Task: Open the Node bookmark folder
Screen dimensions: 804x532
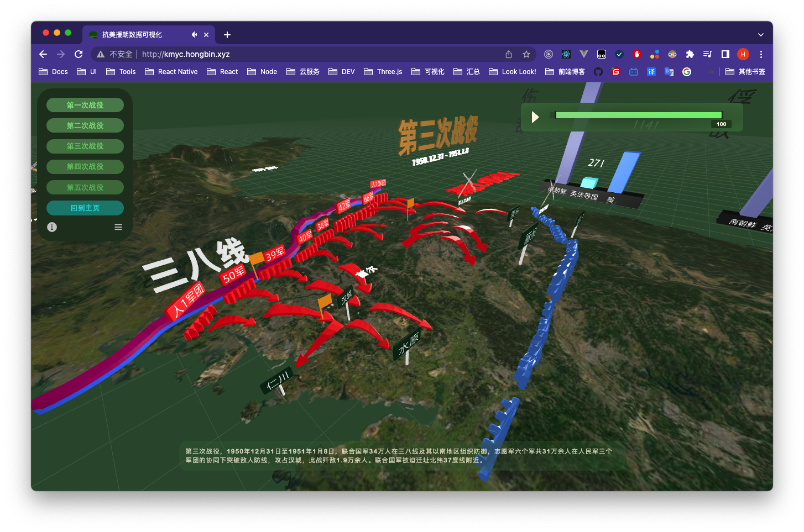Action: point(262,72)
